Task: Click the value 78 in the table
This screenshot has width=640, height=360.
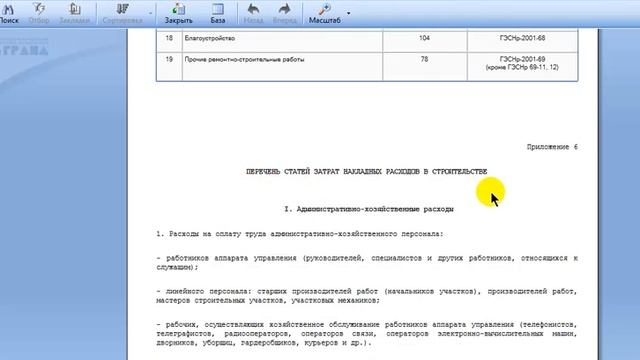Action: point(424,59)
